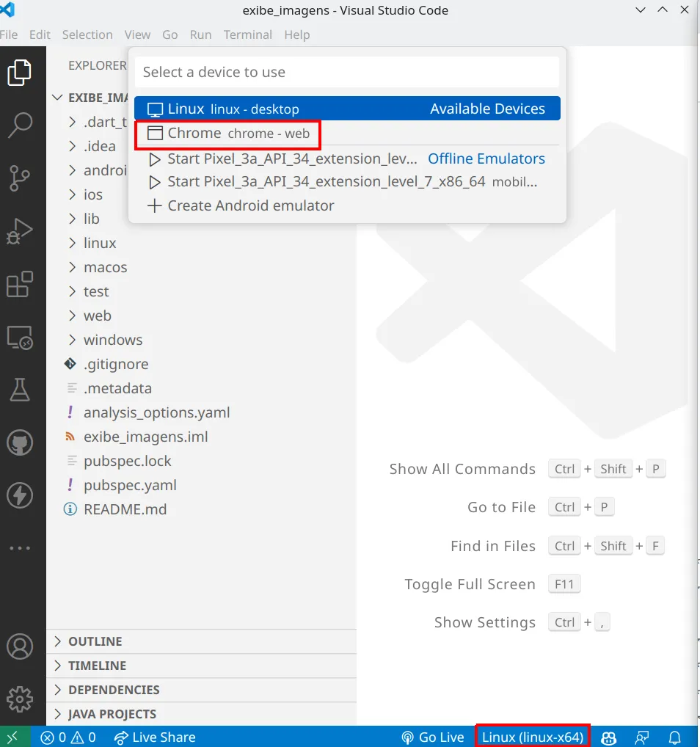The width and height of the screenshot is (700, 747).
Task: Open the Selection menu
Action: [87, 34]
